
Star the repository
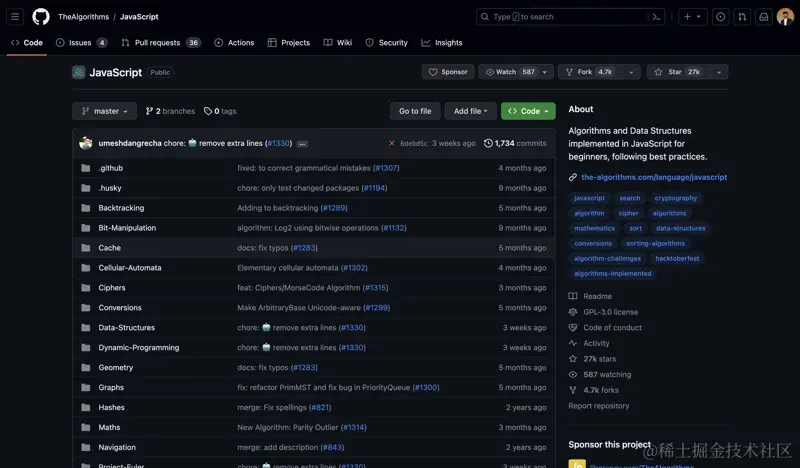(x=678, y=72)
